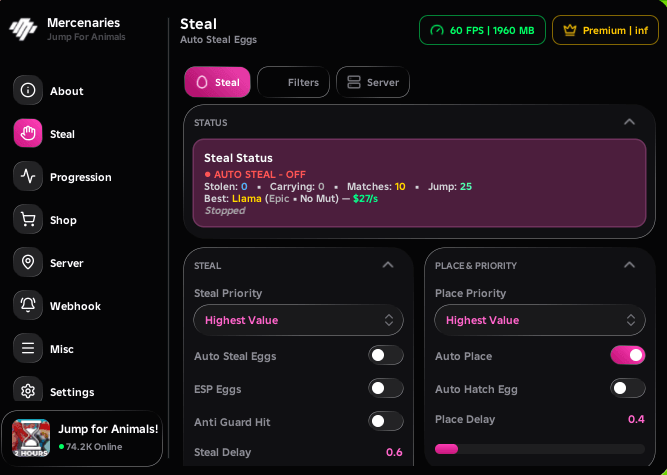The image size is (667, 475).
Task: Click the Progression pulse icon
Action: click(x=28, y=176)
